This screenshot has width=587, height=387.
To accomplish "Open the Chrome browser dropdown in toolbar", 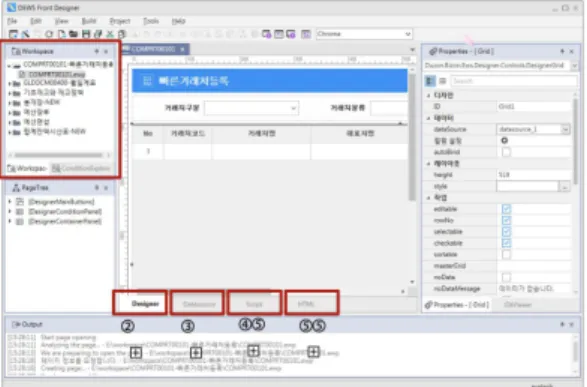I will [408, 34].
